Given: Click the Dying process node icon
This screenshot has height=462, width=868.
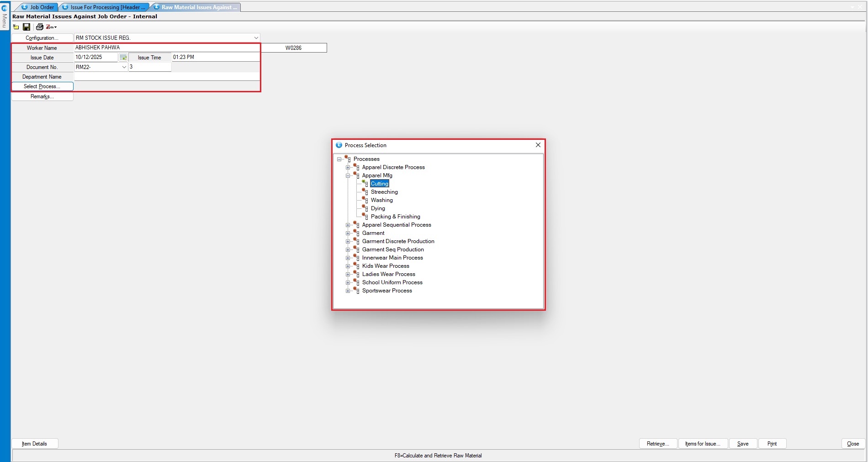Looking at the screenshot, I should (365, 208).
